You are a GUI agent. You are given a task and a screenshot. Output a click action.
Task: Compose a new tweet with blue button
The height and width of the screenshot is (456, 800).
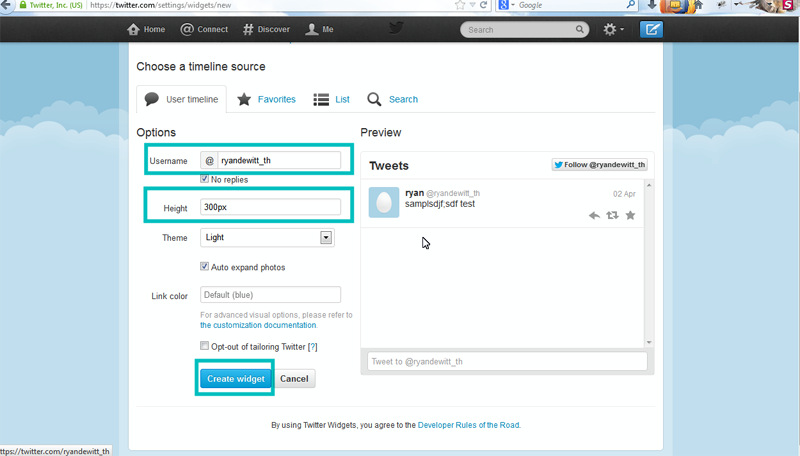[x=652, y=29]
